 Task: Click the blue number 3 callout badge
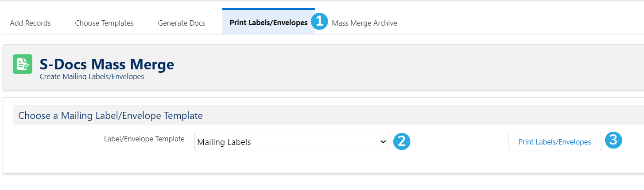coord(613,140)
